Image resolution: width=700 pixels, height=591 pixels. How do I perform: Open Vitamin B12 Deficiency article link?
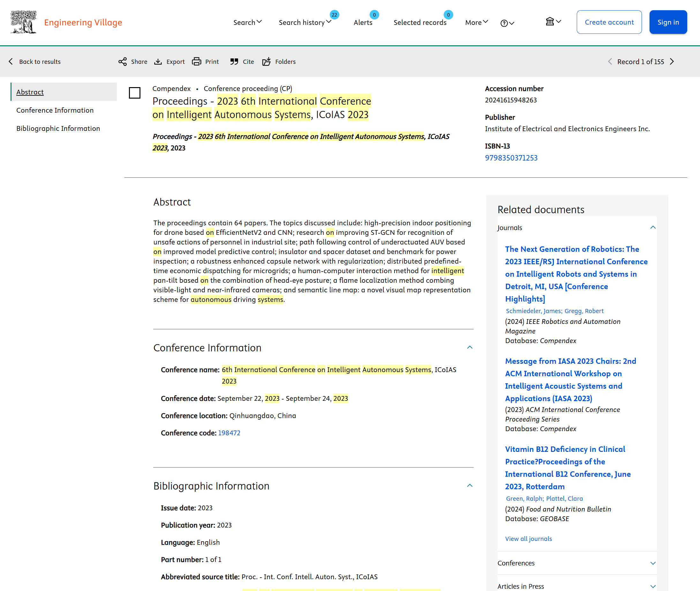(568, 468)
